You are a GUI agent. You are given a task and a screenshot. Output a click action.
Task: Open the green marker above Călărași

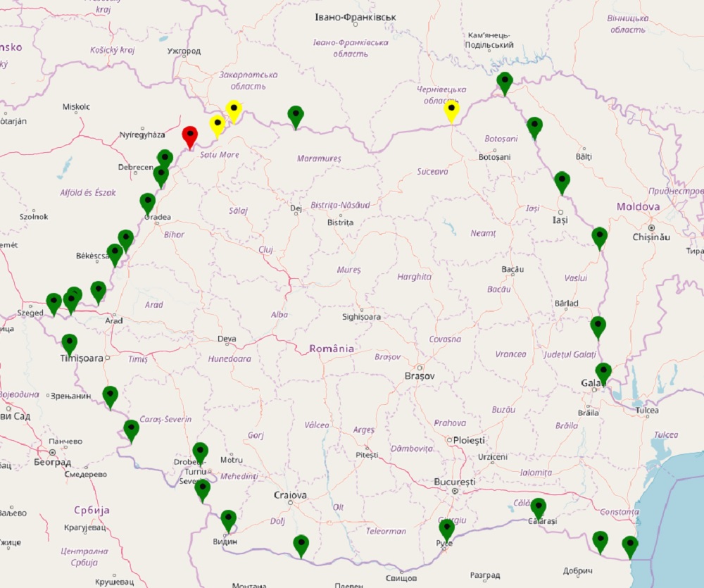tap(538, 507)
